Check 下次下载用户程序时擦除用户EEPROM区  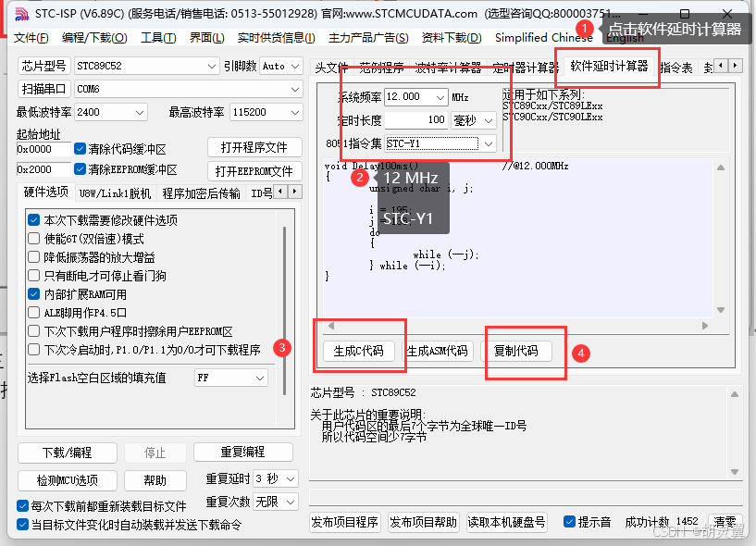33,331
